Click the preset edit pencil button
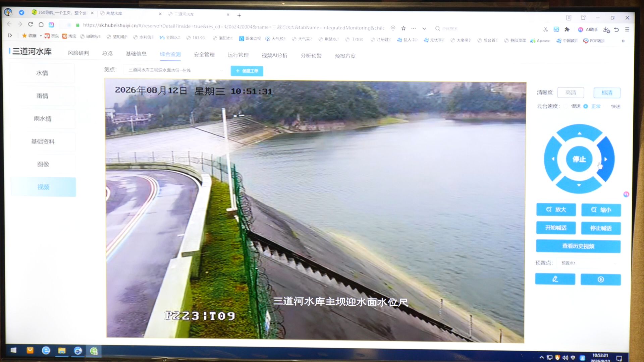The width and height of the screenshot is (644, 362). tap(555, 279)
